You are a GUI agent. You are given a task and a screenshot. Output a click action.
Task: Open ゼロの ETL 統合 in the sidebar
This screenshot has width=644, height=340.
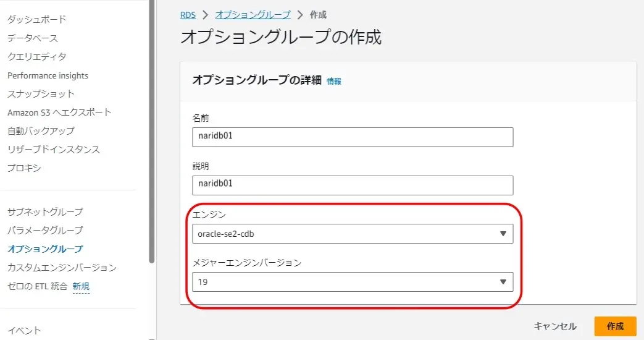pos(37,286)
